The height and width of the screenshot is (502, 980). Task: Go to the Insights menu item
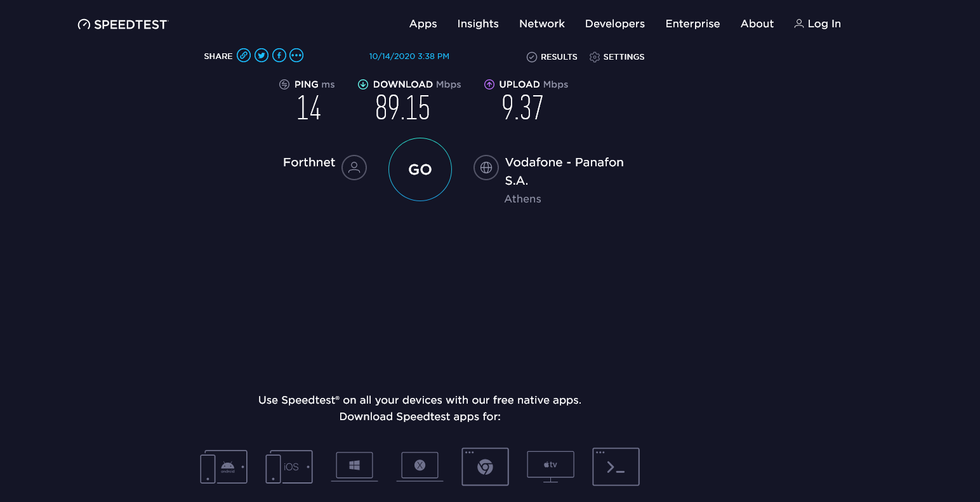click(478, 23)
